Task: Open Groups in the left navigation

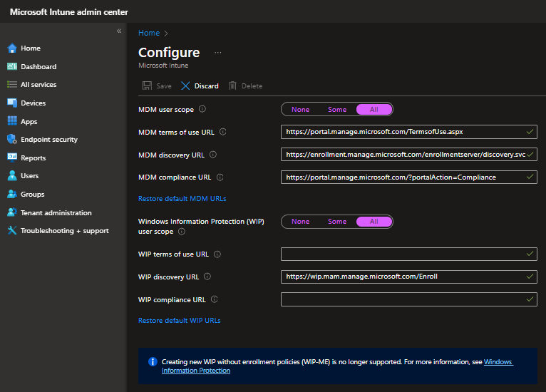Action: click(32, 195)
